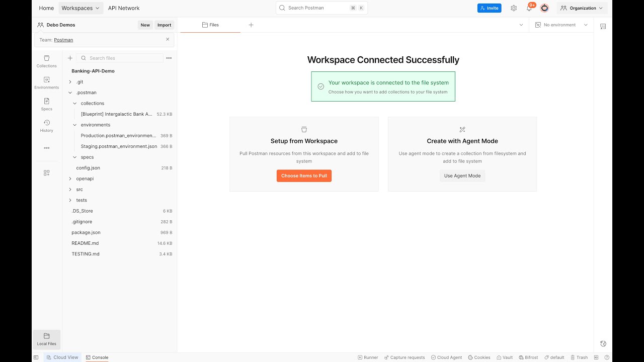Open file tree options ellipsis menu
This screenshot has width=644, height=362.
tap(169, 58)
